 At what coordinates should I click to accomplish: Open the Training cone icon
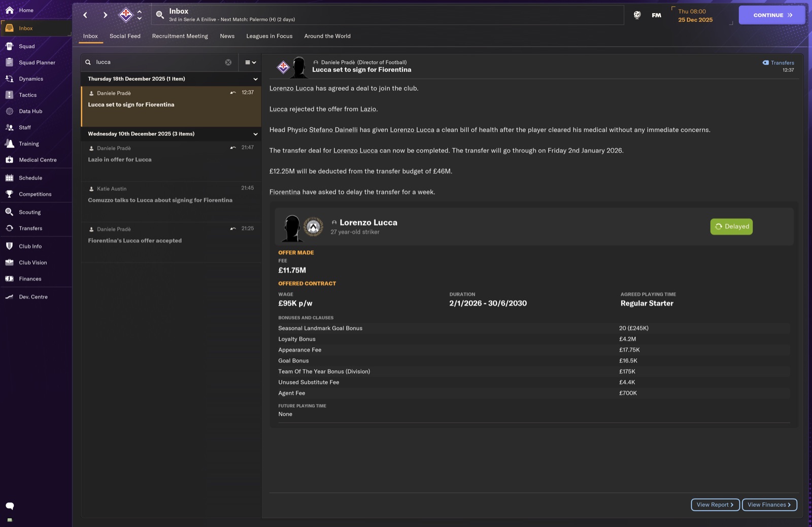click(x=9, y=144)
